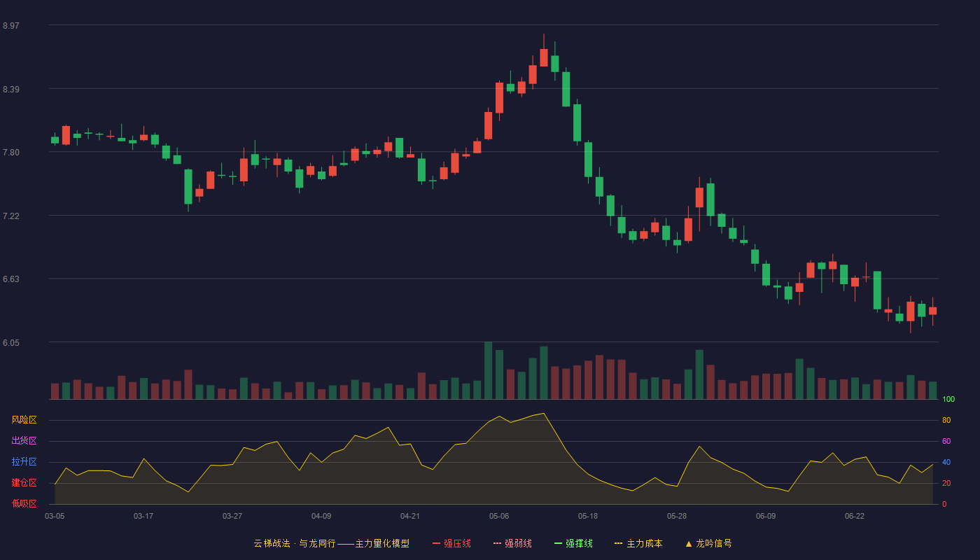980x560 pixels.
Task: Click the 05-06 date label
Action: pos(499,516)
